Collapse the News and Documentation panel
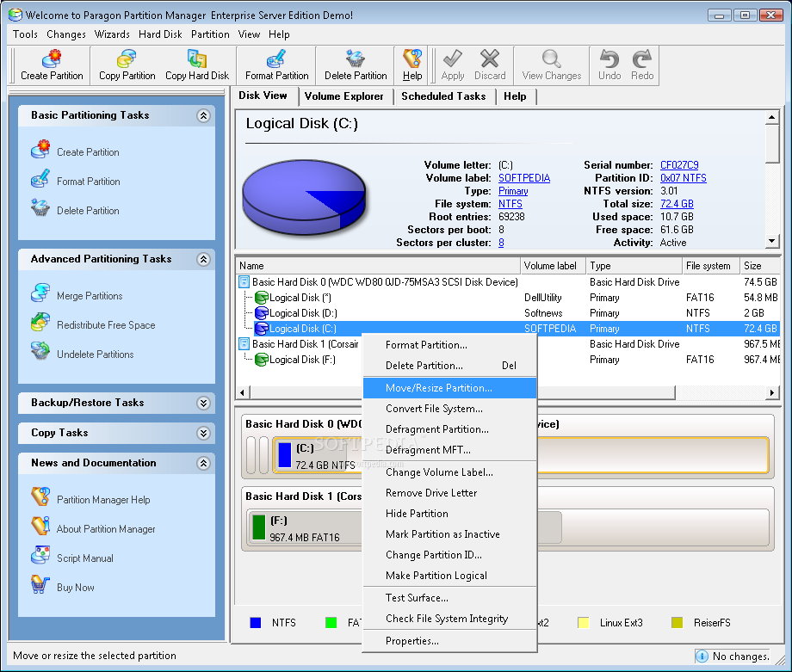 203,464
